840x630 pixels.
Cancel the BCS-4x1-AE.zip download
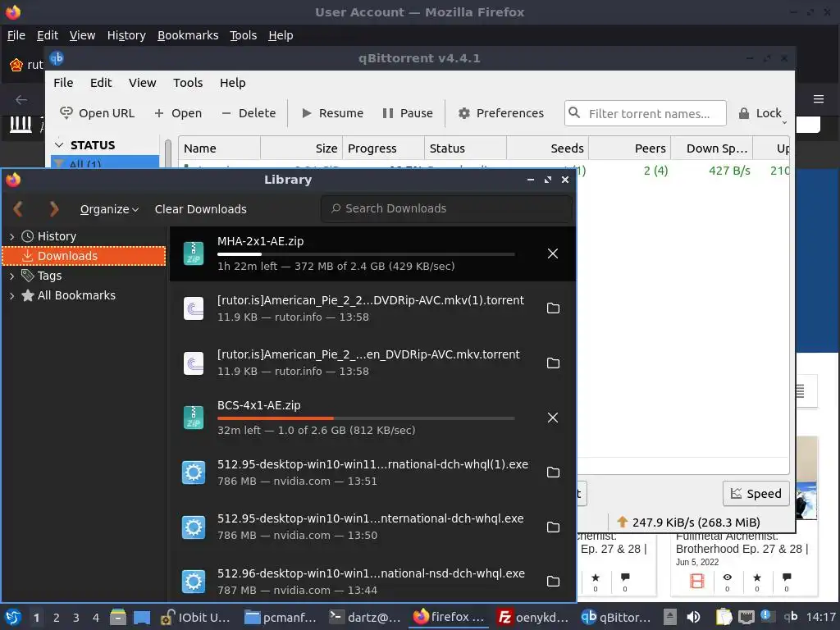click(x=553, y=418)
